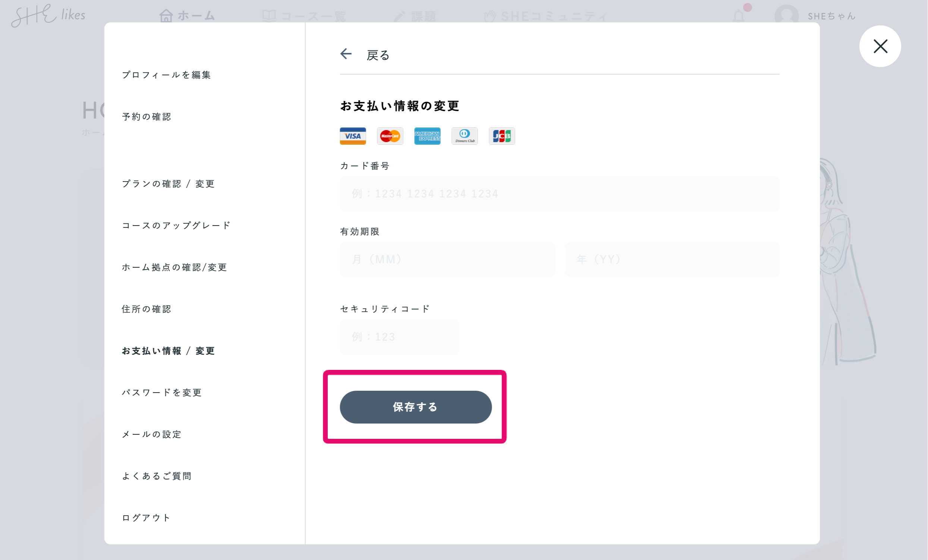Click the 年 (YY) expiry year field

[672, 259]
